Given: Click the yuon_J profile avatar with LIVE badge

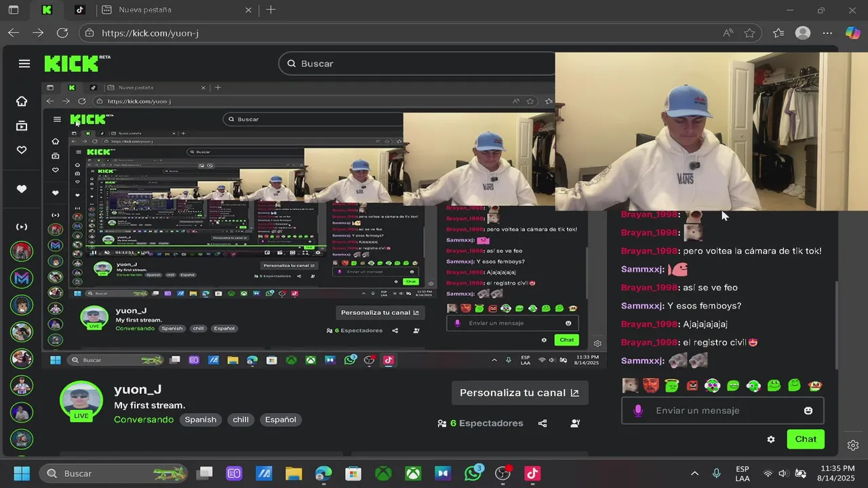Looking at the screenshot, I should tap(81, 401).
